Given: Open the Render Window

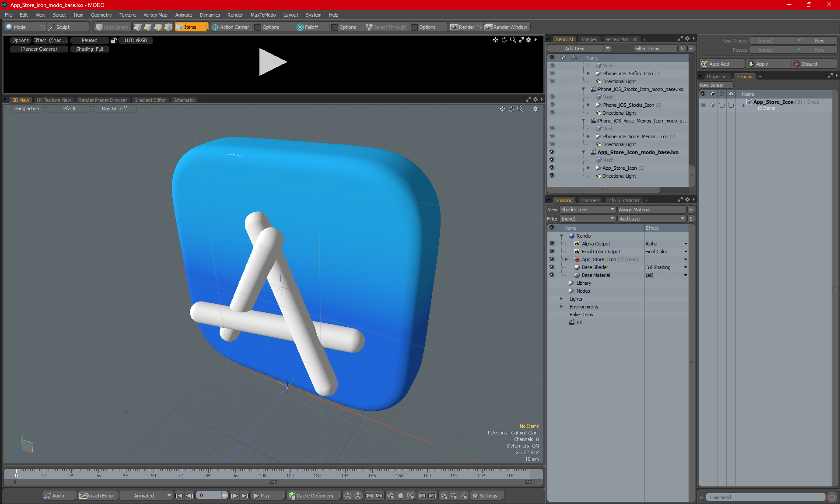Looking at the screenshot, I should [507, 27].
